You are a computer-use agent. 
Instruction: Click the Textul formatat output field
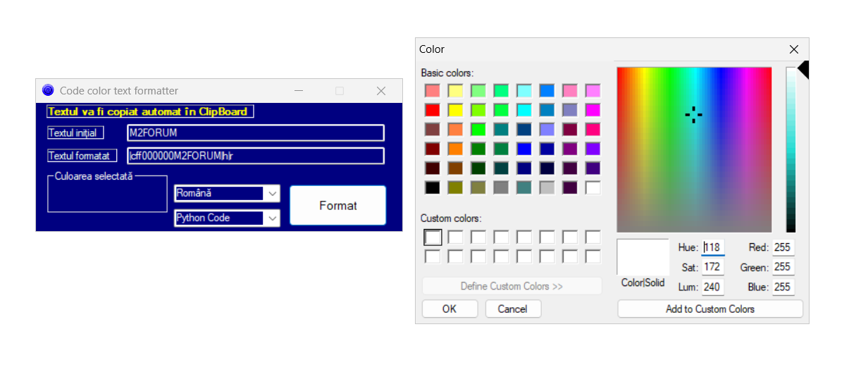(x=255, y=156)
